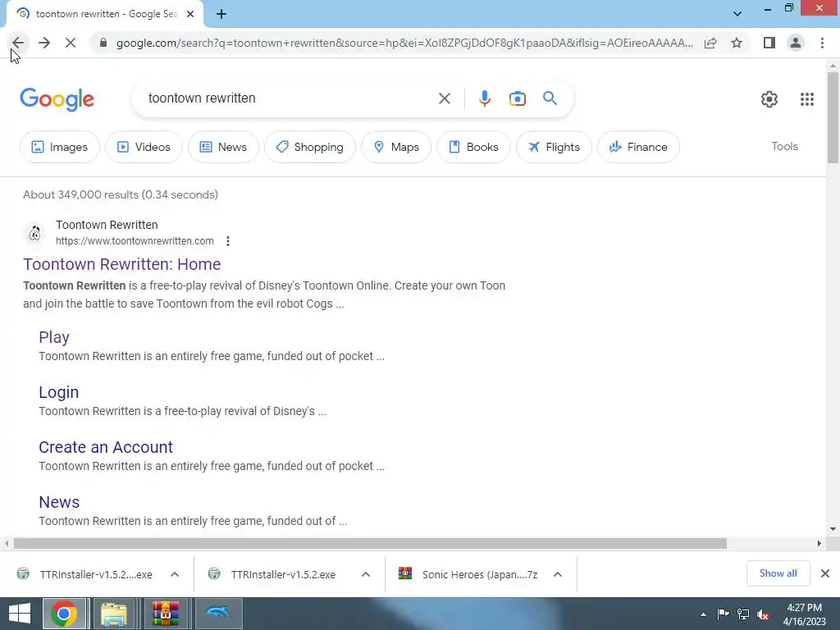Expand options for second TTRInstaller-v1.5.2.exe download
The height and width of the screenshot is (630, 840).
366,574
